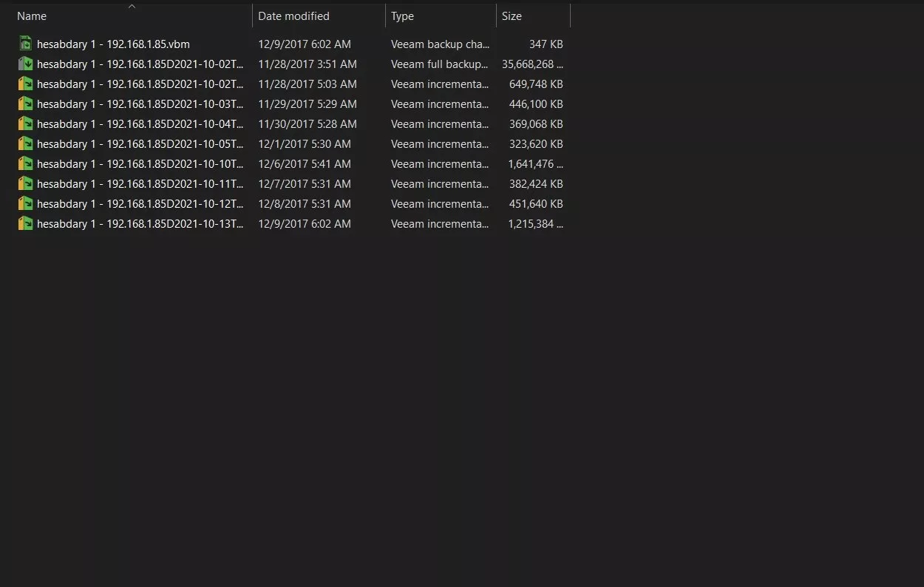924x587 pixels.
Task: Click the icon of the 2021-10-13T backup file
Action: click(26, 224)
